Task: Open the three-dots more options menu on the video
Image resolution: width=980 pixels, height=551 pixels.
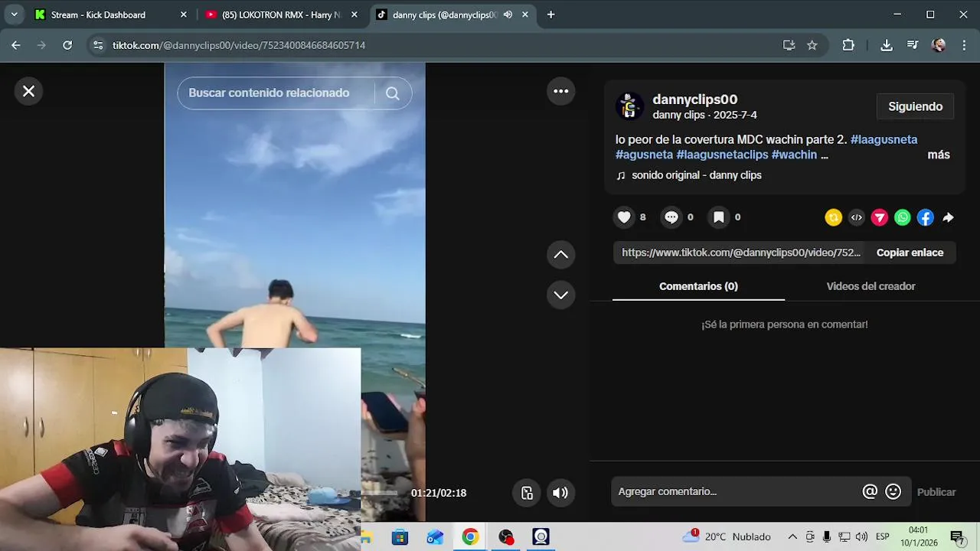Action: click(x=561, y=91)
